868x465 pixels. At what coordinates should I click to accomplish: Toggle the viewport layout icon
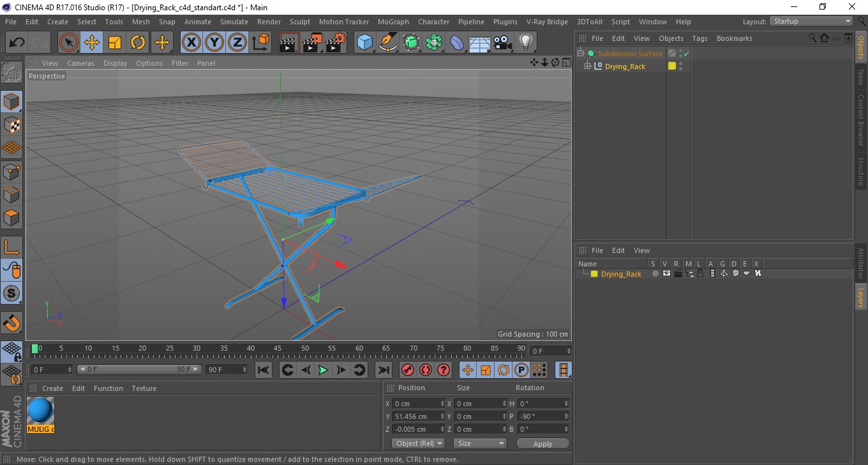click(566, 63)
